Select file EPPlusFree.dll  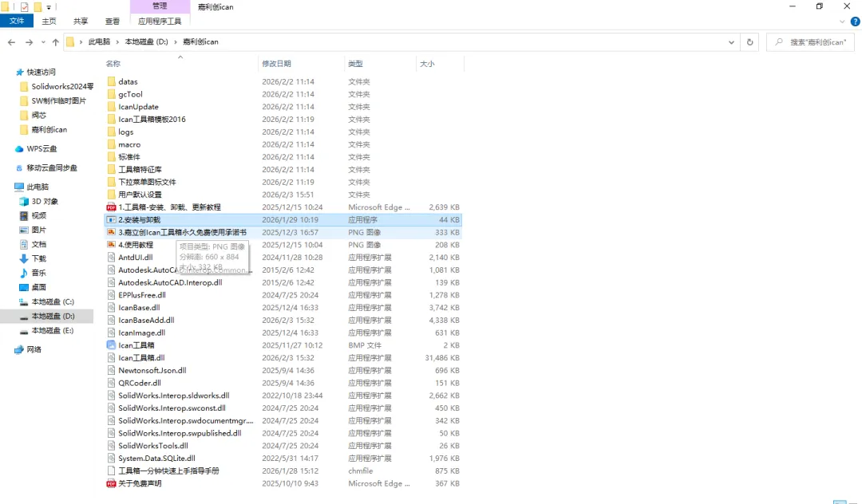pyautogui.click(x=142, y=295)
